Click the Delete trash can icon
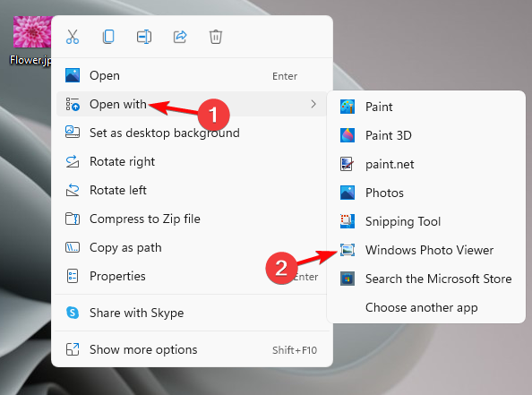The width and height of the screenshot is (532, 395). [x=216, y=37]
